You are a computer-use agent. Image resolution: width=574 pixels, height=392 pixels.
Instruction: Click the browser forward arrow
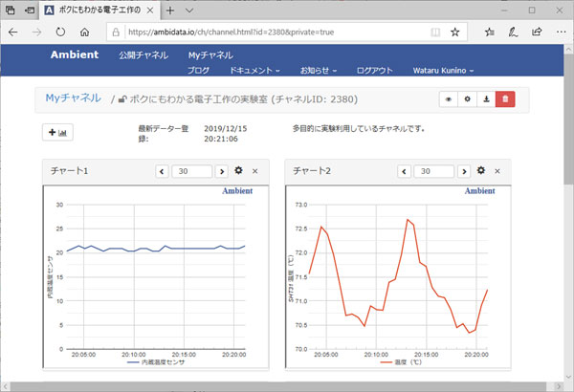(36, 33)
